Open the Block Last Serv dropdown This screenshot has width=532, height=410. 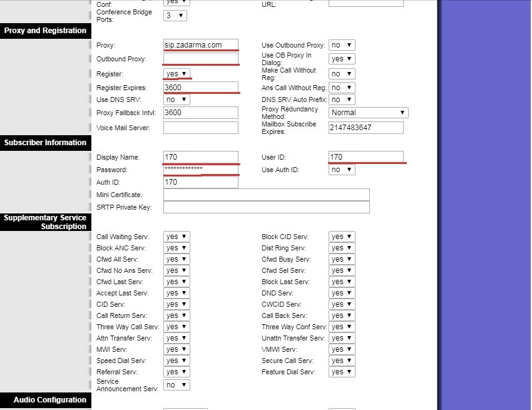click(x=342, y=282)
